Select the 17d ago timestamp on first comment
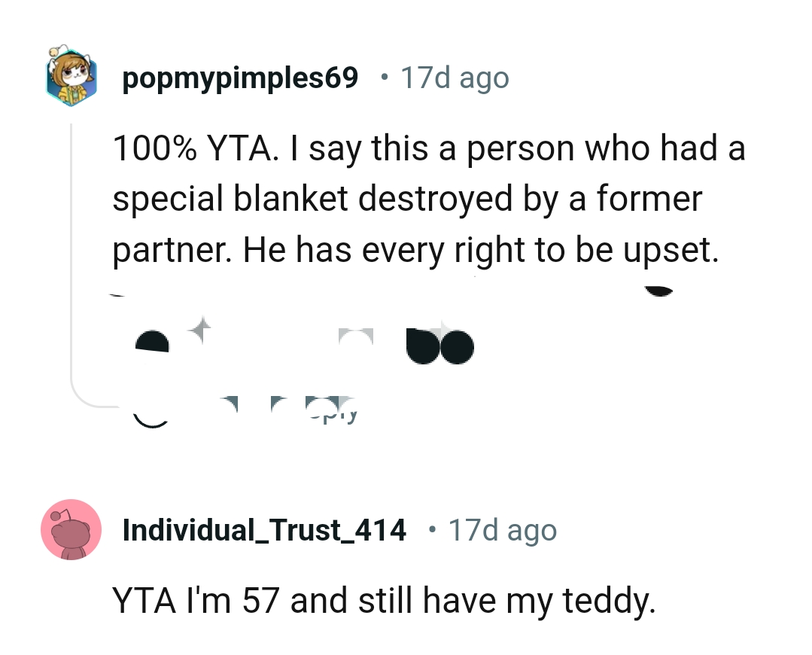Screen dimensions: 812x655 click(x=454, y=77)
